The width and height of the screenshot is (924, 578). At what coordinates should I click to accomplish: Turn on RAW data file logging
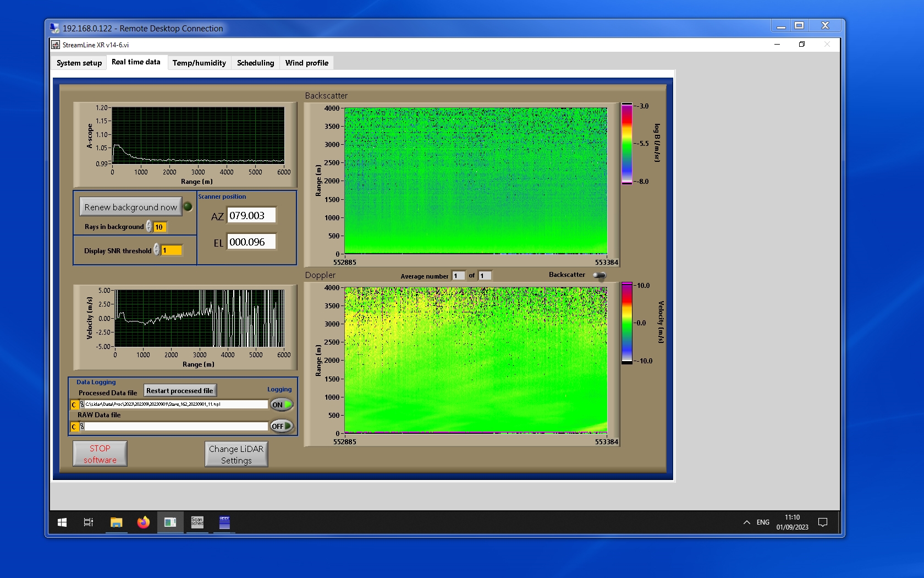click(281, 426)
